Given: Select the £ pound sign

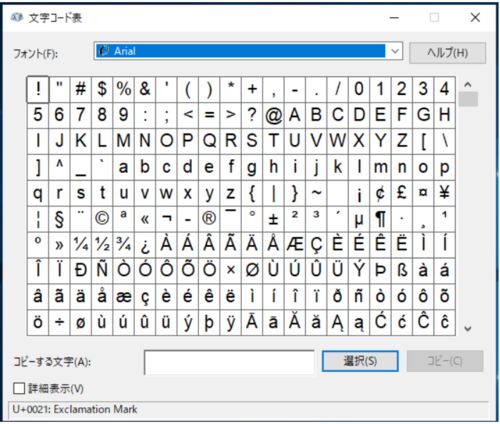Looking at the screenshot, I should point(402,193).
